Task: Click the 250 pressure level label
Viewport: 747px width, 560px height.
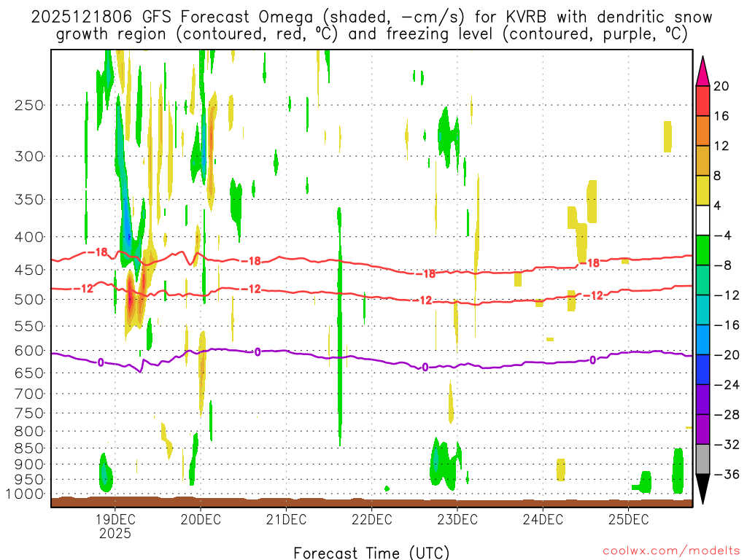Action: pos(29,105)
